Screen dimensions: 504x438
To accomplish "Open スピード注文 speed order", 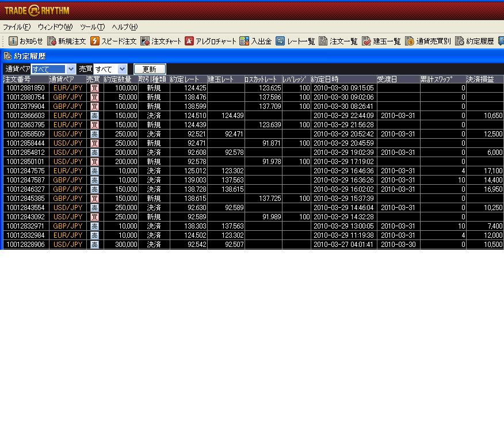I will coord(113,41).
